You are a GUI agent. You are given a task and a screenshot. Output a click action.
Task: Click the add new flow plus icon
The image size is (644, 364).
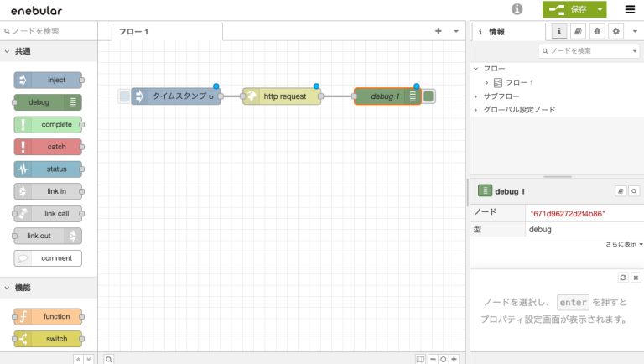(x=438, y=31)
